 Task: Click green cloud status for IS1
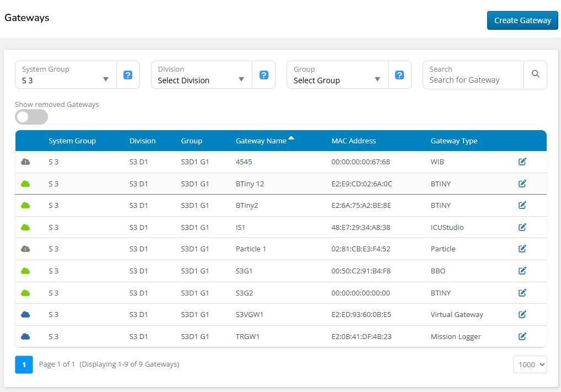[x=25, y=227]
